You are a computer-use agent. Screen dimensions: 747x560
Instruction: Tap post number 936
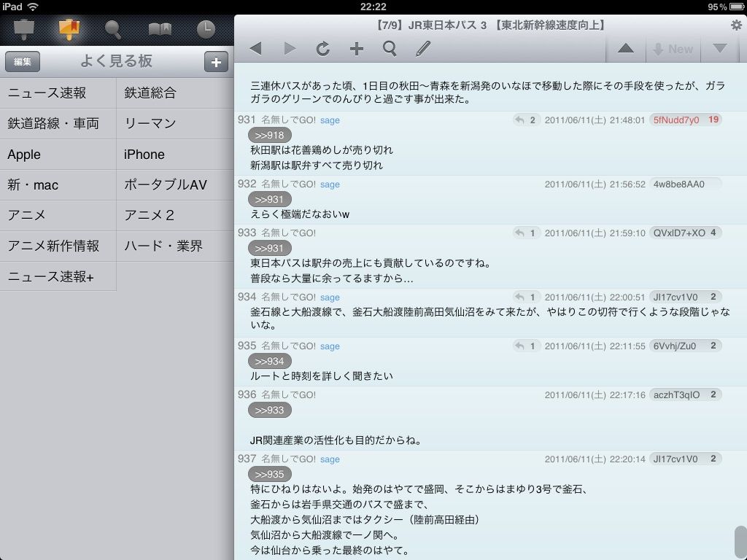coord(247,394)
